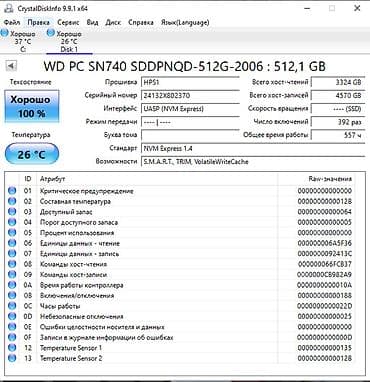
Task: Switch to the Disk 1 drive tab
Action: pos(69,41)
